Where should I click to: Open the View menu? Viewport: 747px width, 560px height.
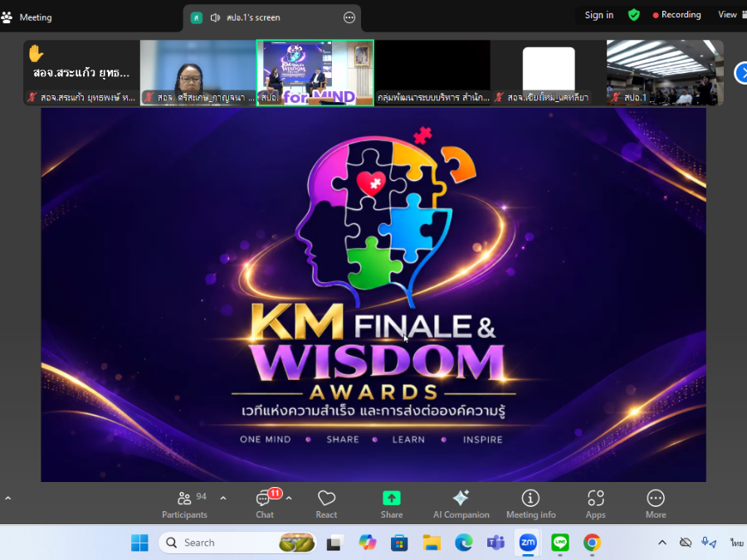(727, 15)
